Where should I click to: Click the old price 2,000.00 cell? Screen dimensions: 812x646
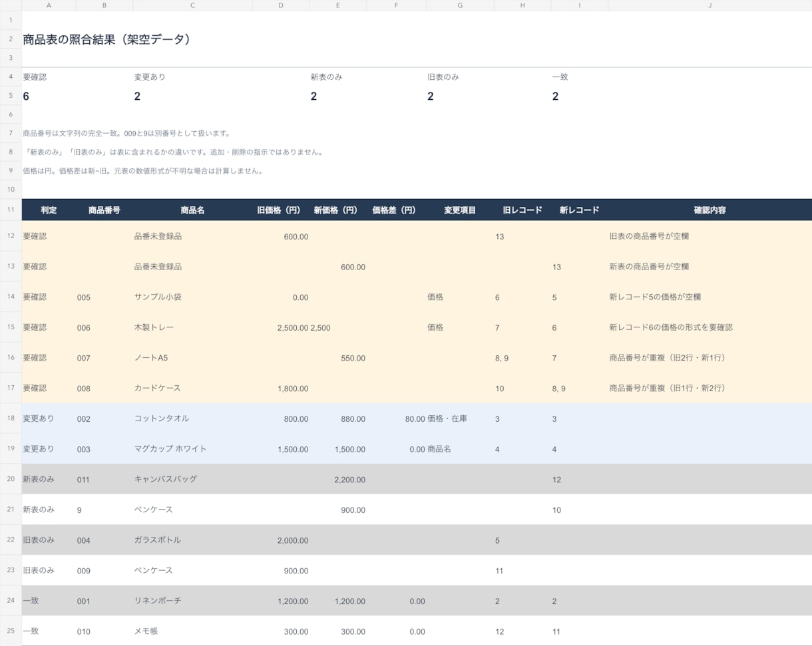281,540
